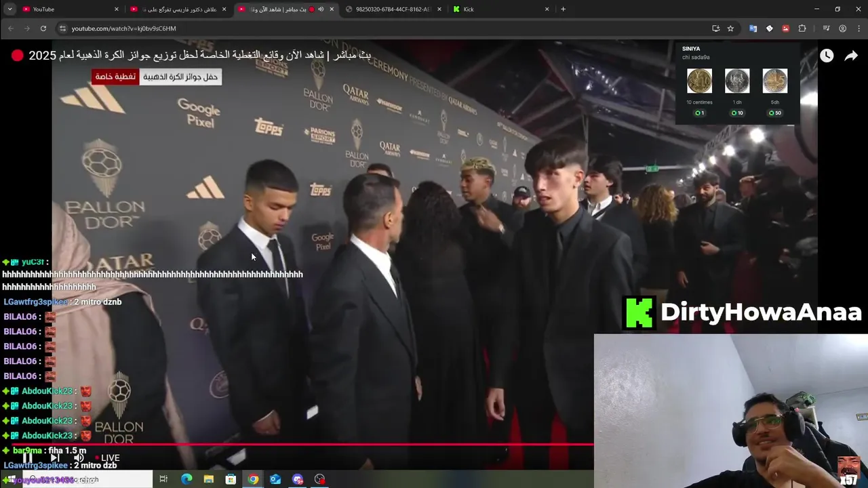
Task: Open Microsoft Store from the taskbar
Action: click(x=231, y=479)
